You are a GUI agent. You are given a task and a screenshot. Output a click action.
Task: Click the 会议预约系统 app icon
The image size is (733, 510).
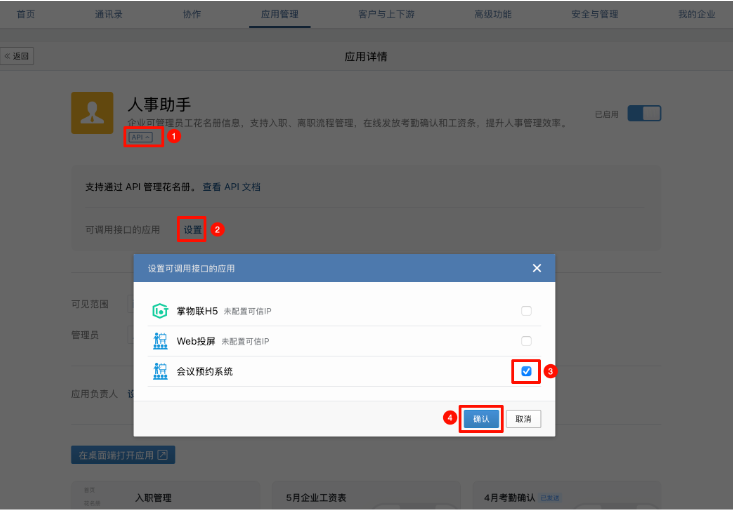pyautogui.click(x=159, y=371)
